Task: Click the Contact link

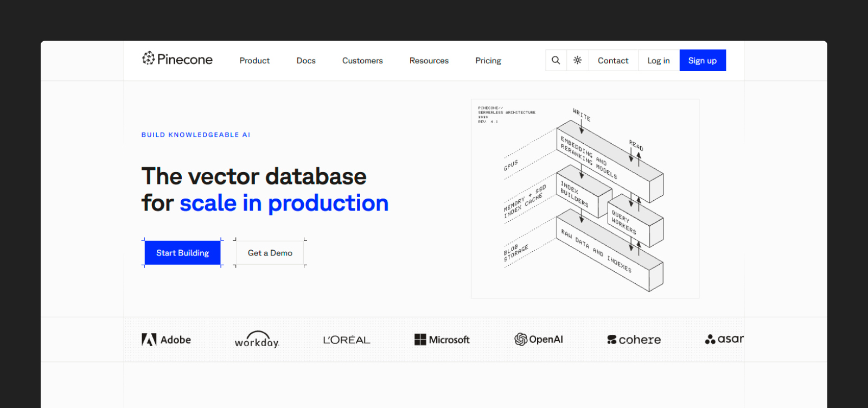Action: pos(613,60)
